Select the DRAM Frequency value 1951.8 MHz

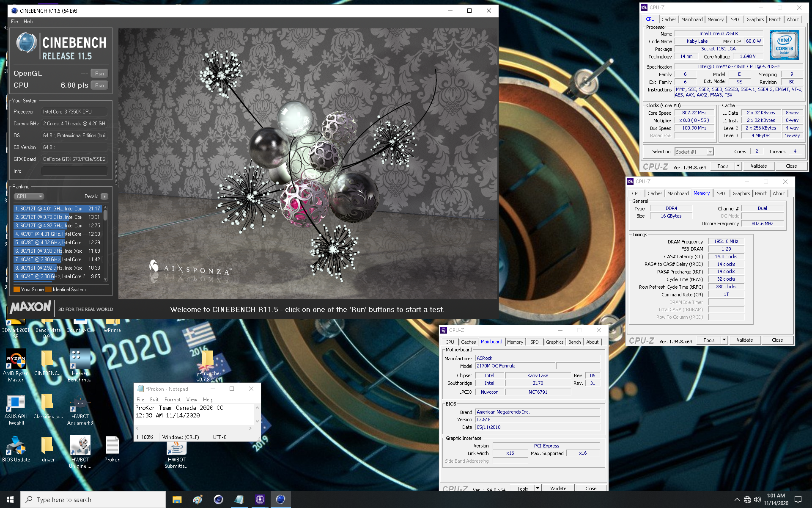[726, 241]
